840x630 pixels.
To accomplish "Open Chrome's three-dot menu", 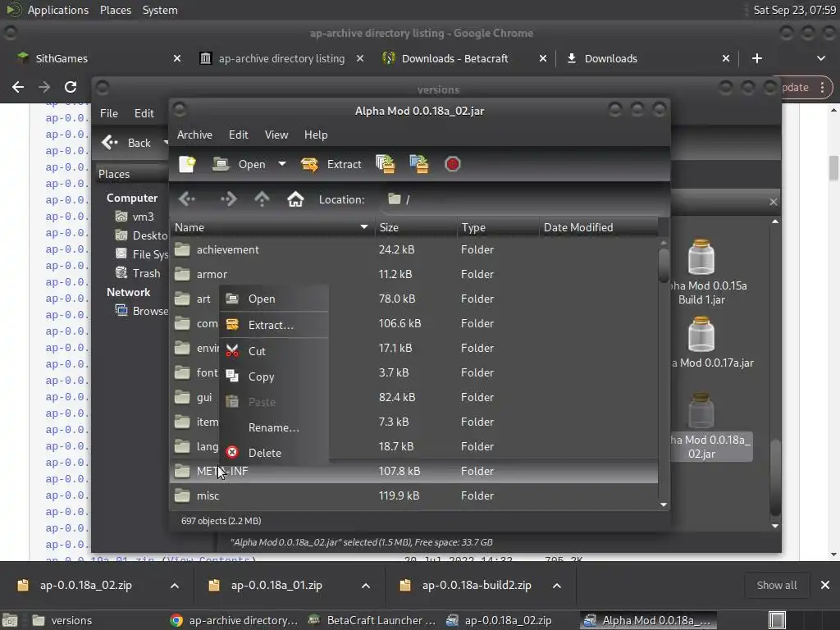I will click(822, 87).
